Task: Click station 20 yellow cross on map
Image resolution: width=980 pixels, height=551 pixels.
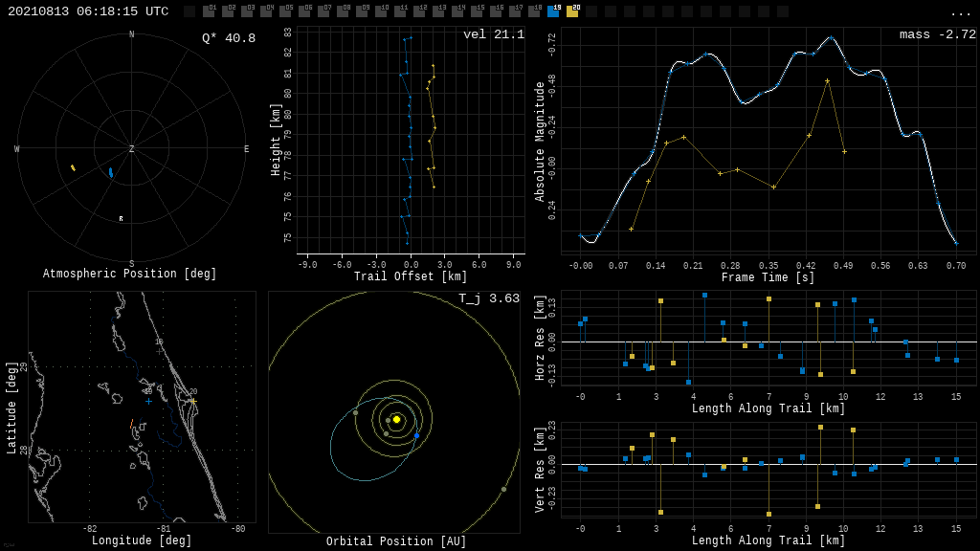Action: (193, 401)
